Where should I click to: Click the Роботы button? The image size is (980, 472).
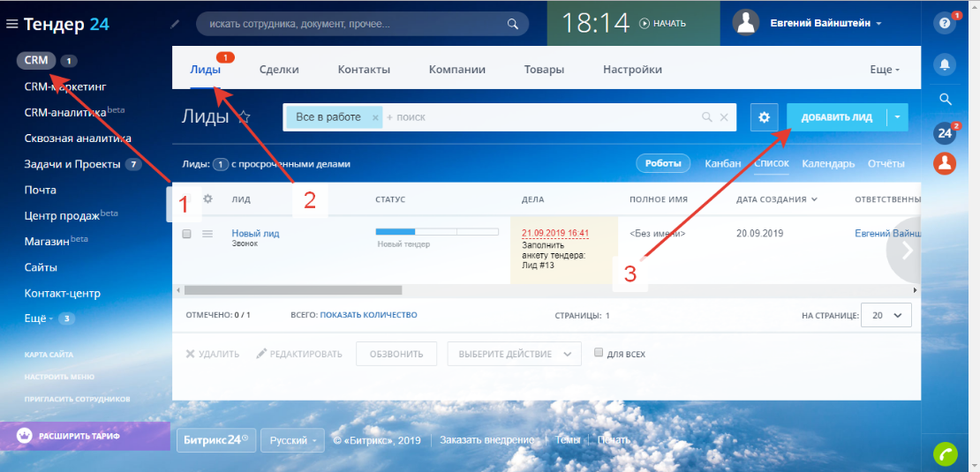663,163
